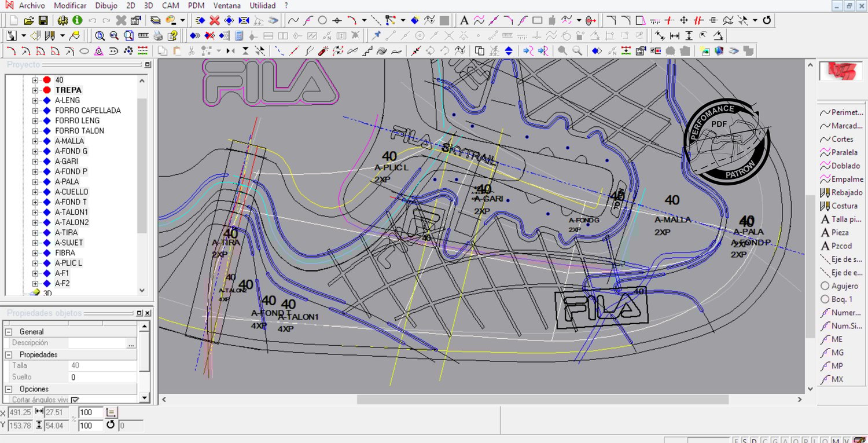Click the upper 100 percent scale field

pyautogui.click(x=91, y=412)
